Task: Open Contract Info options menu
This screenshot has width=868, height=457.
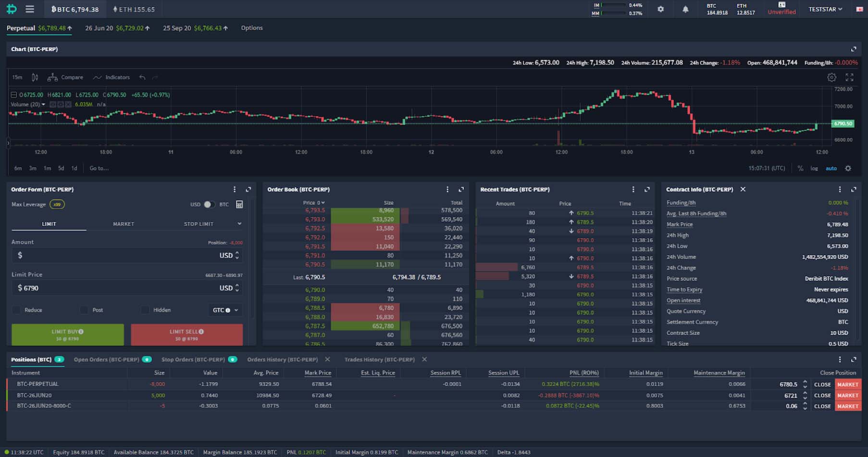Action: [x=840, y=189]
